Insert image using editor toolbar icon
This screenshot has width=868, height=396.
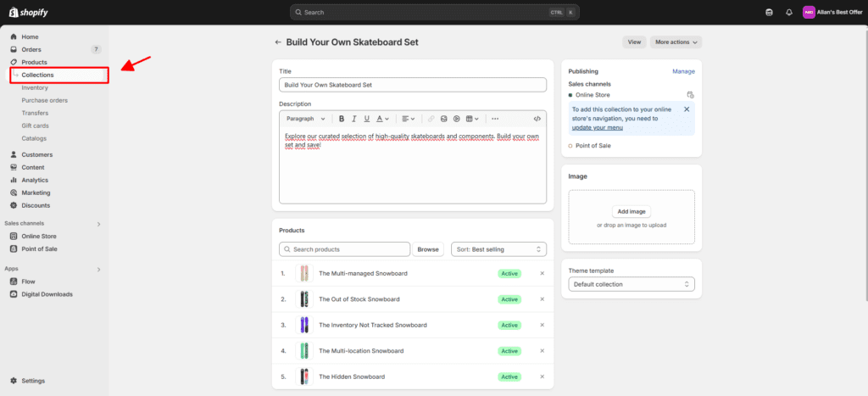coord(443,119)
